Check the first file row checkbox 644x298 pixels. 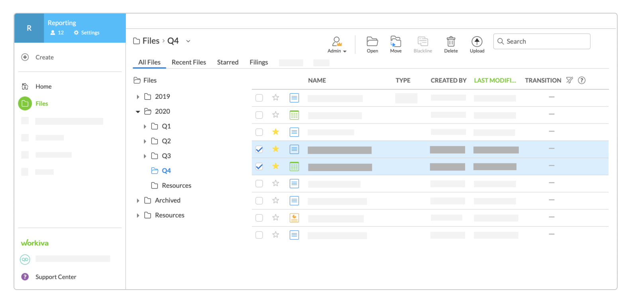click(x=259, y=98)
